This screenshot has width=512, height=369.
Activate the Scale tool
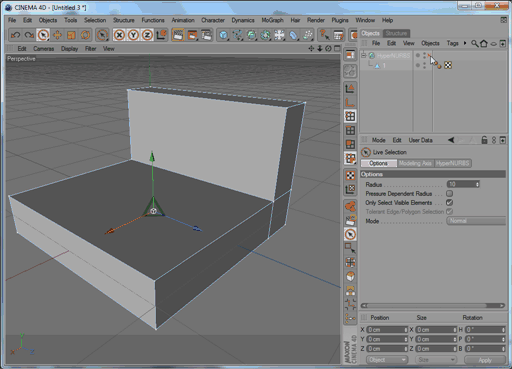pyautogui.click(x=71, y=35)
